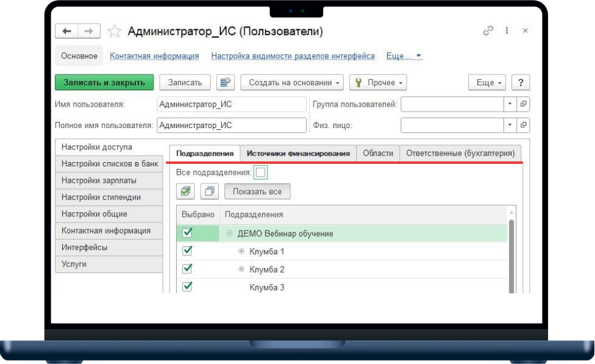
Task: Open the Контактная информация link
Action: [154, 56]
